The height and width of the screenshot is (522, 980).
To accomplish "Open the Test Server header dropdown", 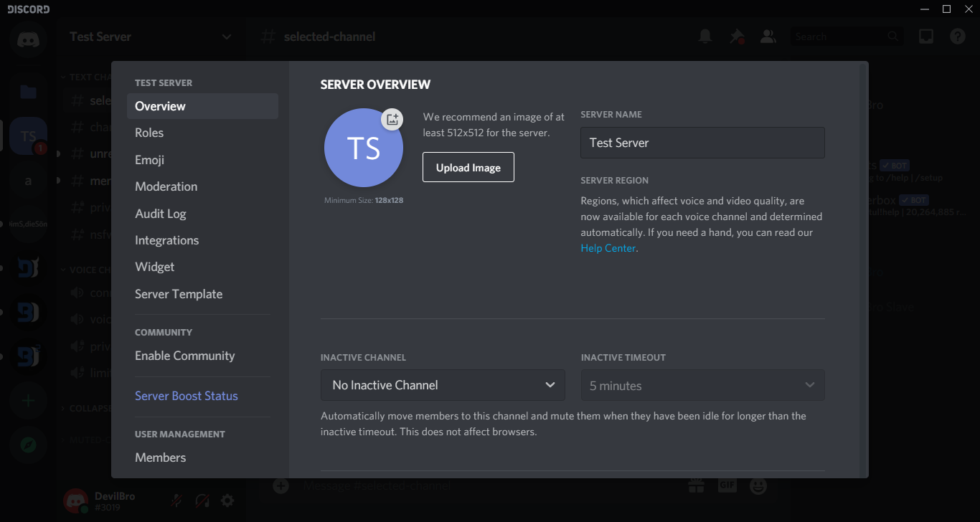I will [x=150, y=37].
